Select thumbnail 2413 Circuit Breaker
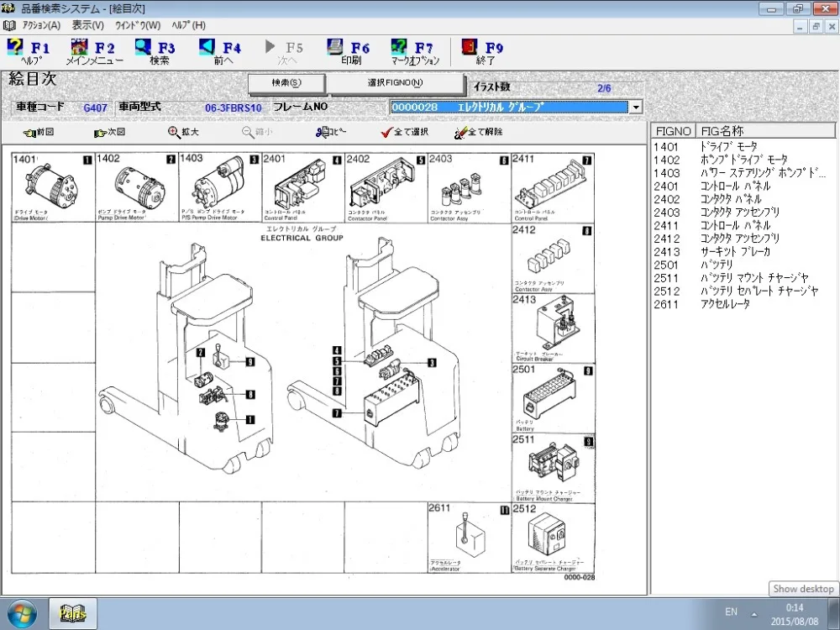840x630 pixels. click(553, 328)
